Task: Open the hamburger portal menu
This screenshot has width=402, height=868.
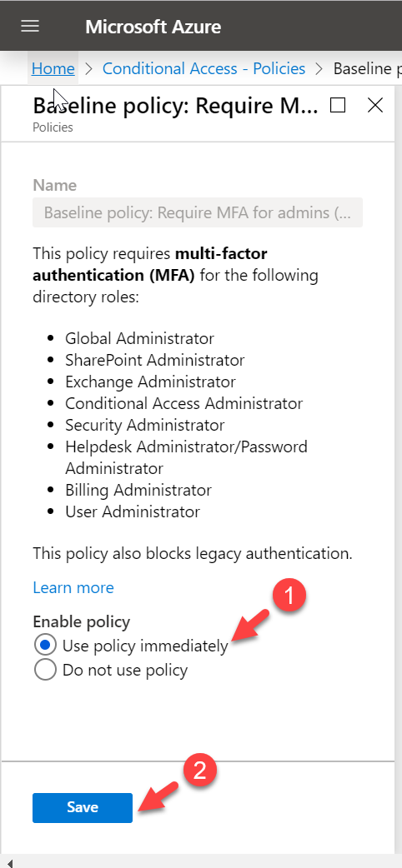Action: click(30, 26)
